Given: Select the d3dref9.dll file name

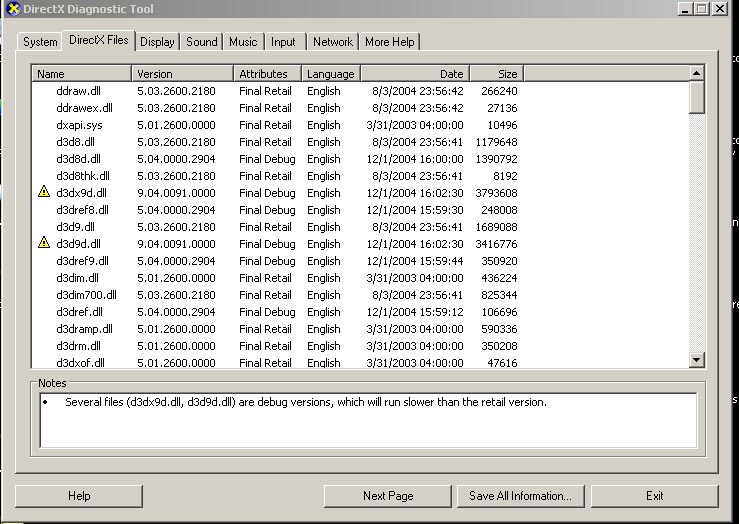Looking at the screenshot, I should [82, 261].
